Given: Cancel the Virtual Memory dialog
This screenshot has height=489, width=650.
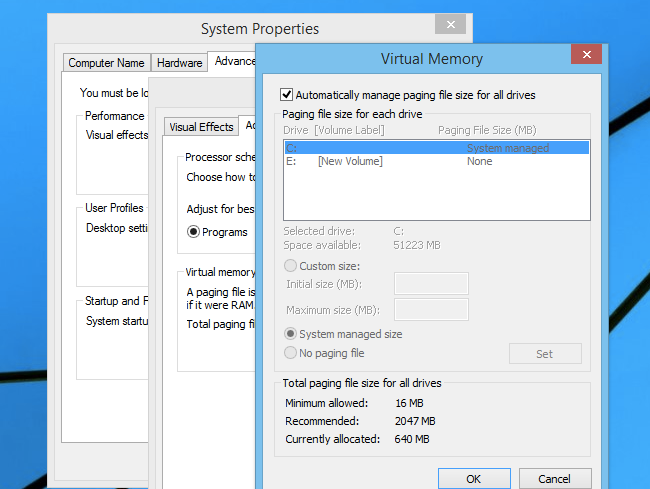Looking at the screenshot, I should click(x=555, y=479).
